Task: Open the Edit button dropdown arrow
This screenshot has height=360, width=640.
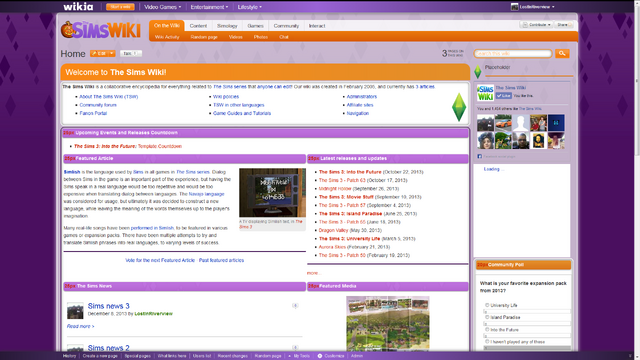Action: tap(111, 53)
